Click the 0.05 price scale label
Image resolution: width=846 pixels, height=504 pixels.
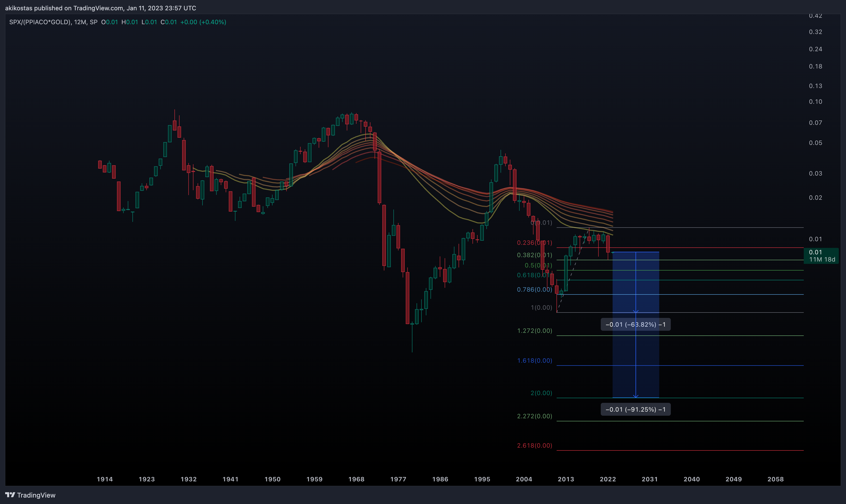pos(815,143)
